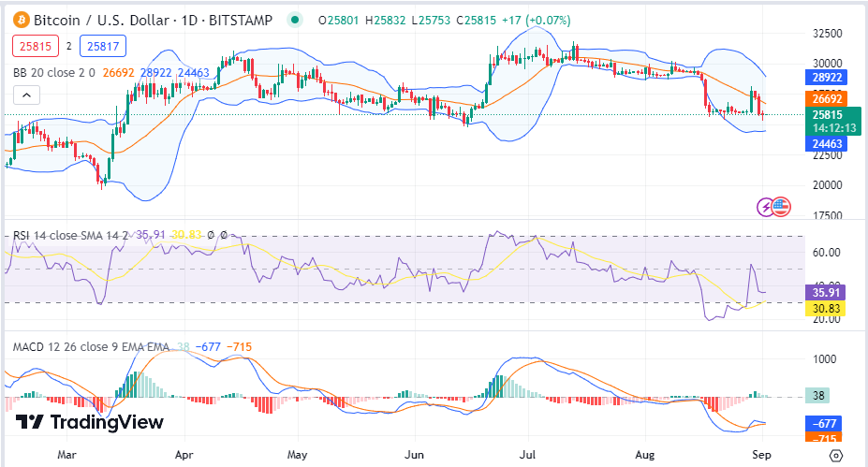This screenshot has width=868, height=467.
Task: Click the 1000 MACD scale value
Action: point(824,359)
